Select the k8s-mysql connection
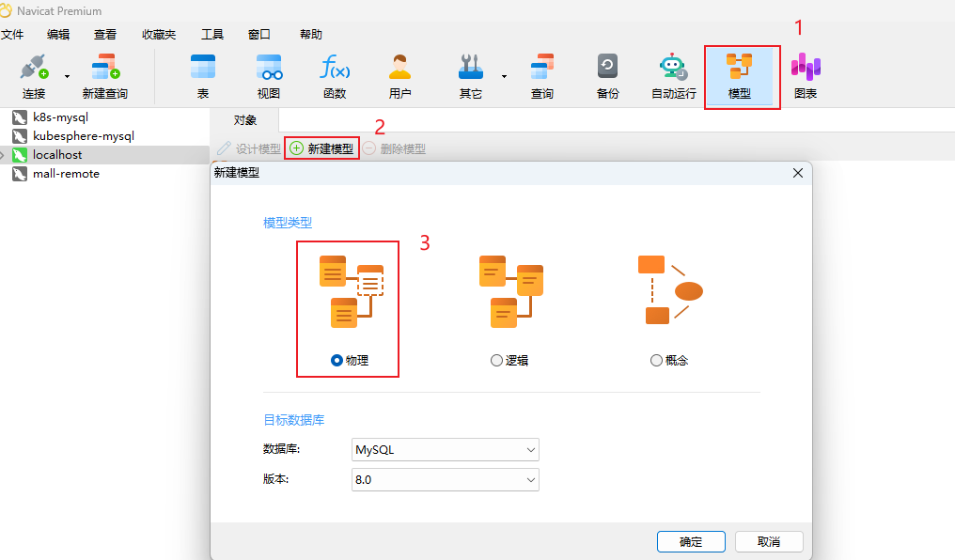 60,117
